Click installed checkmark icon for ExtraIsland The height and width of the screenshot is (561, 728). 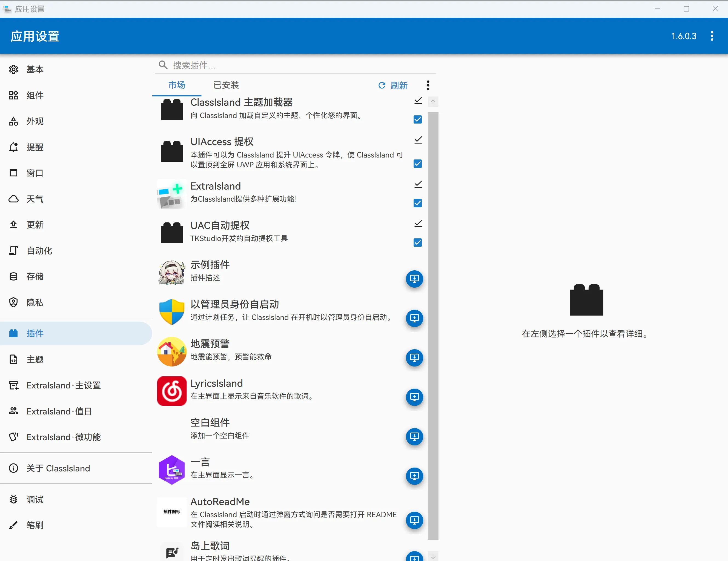(x=418, y=184)
